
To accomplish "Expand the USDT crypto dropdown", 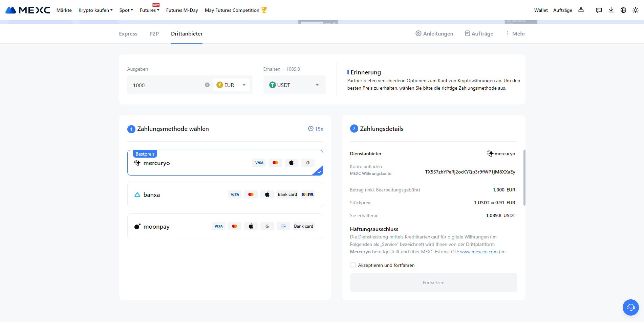I will pos(294,85).
